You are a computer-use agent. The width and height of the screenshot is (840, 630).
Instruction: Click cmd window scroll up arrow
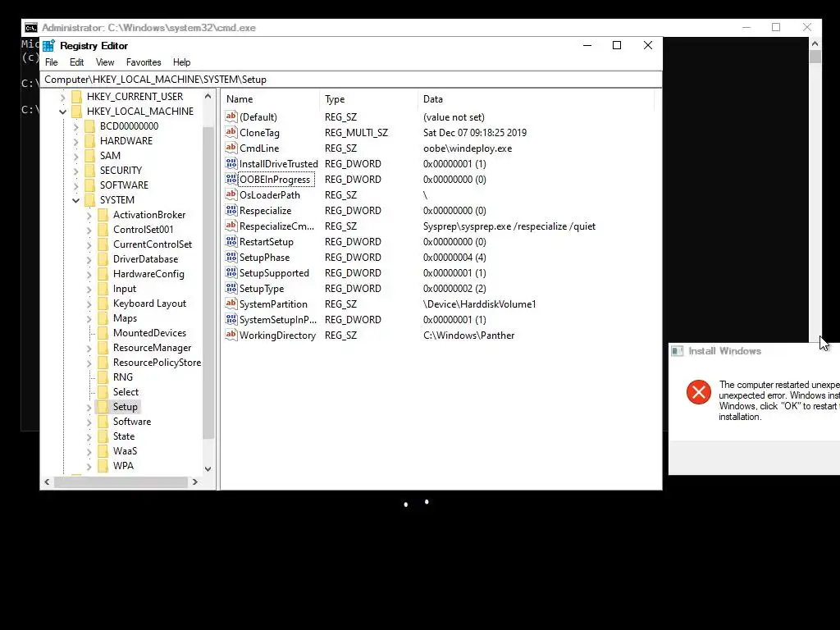(815, 43)
